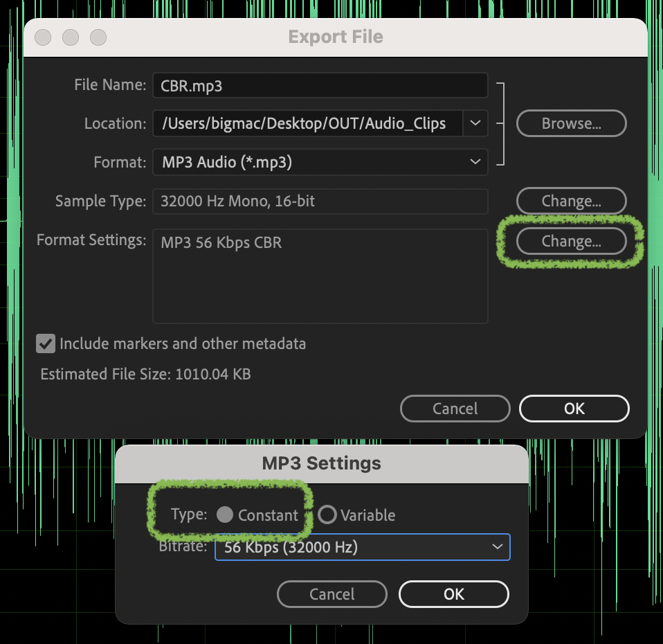Cancel the Export File dialog

(455, 409)
